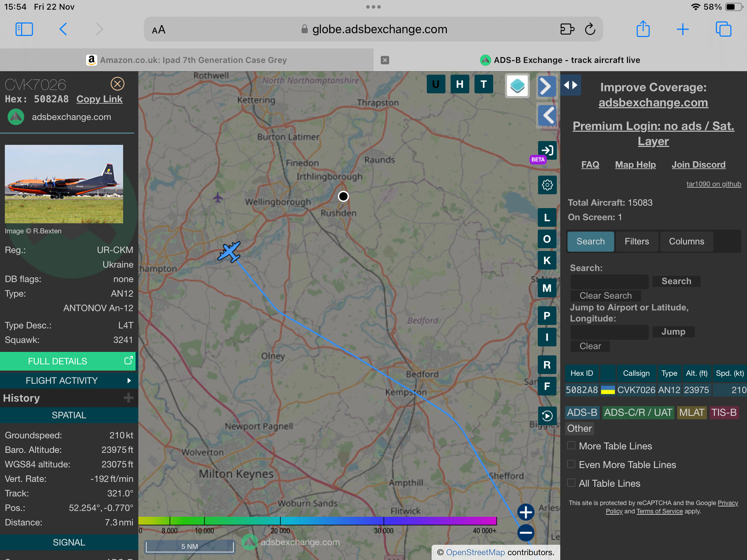
Task: Open map layer selector icon
Action: (x=517, y=85)
